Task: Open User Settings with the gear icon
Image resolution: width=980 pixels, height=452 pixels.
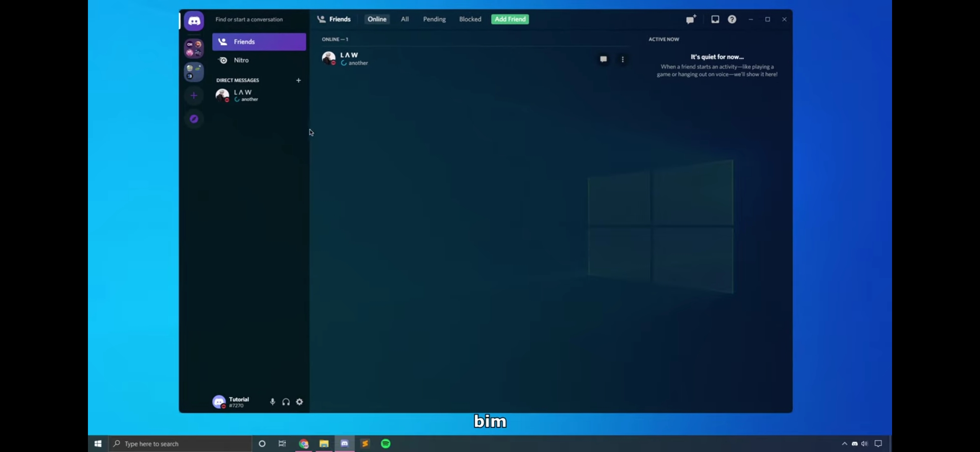Action: click(x=299, y=402)
